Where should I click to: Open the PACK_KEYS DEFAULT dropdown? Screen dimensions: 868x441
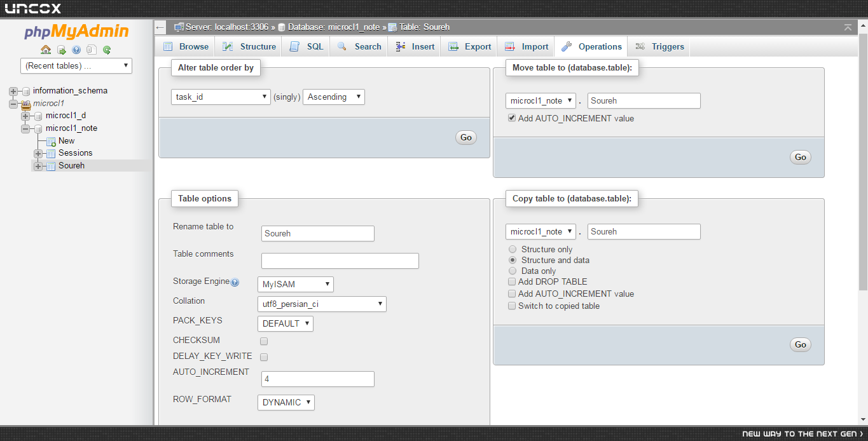[x=286, y=323]
